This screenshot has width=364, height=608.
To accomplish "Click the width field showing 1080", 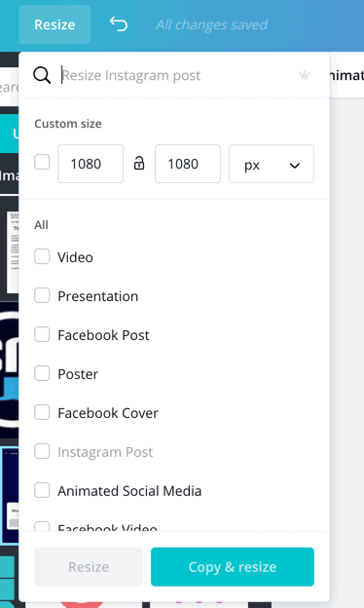I will (91, 164).
